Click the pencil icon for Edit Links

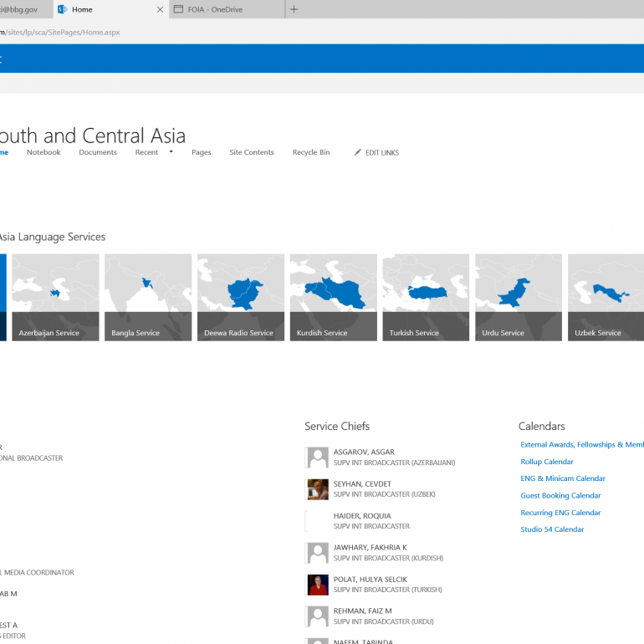(358, 152)
